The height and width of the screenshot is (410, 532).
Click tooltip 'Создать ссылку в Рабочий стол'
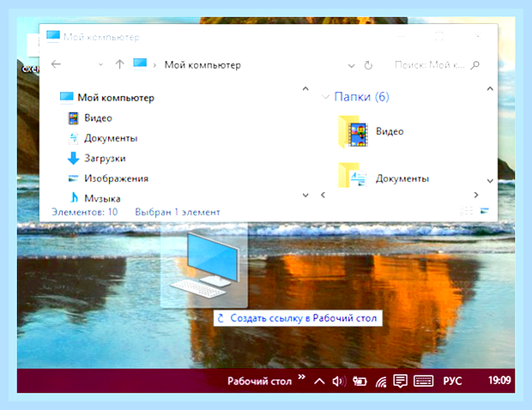pos(298,318)
